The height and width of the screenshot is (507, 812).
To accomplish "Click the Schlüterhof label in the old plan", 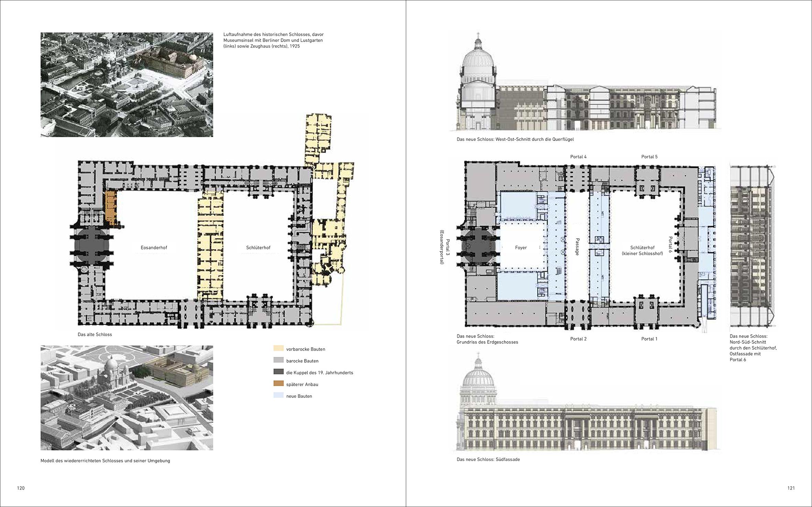I will point(258,247).
